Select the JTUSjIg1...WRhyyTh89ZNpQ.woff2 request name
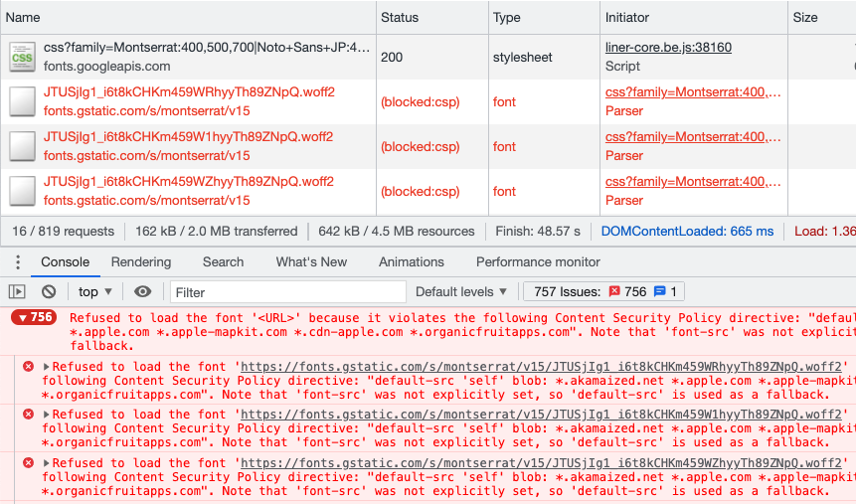 [189, 92]
